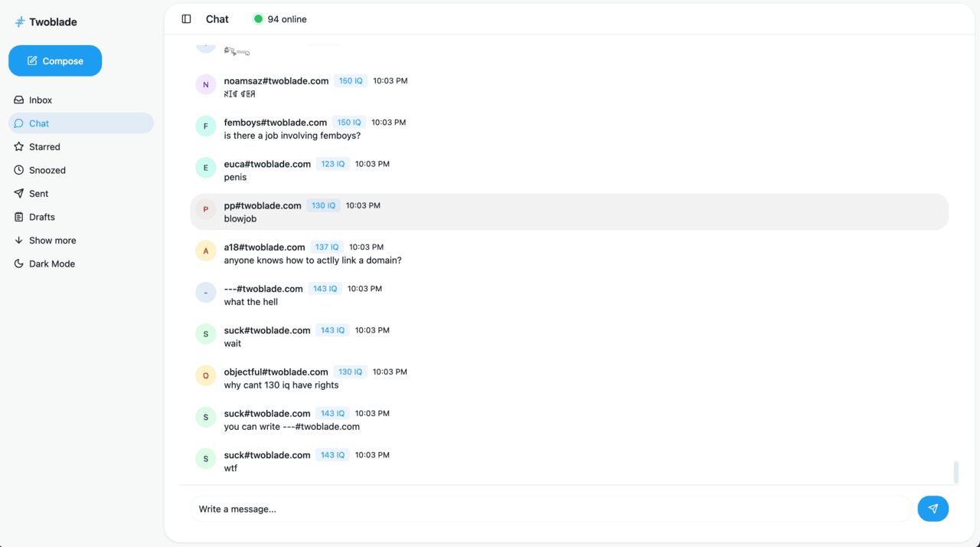Click the N avatar of noamsaz
This screenshot has height=547, width=980.
pyautogui.click(x=206, y=85)
